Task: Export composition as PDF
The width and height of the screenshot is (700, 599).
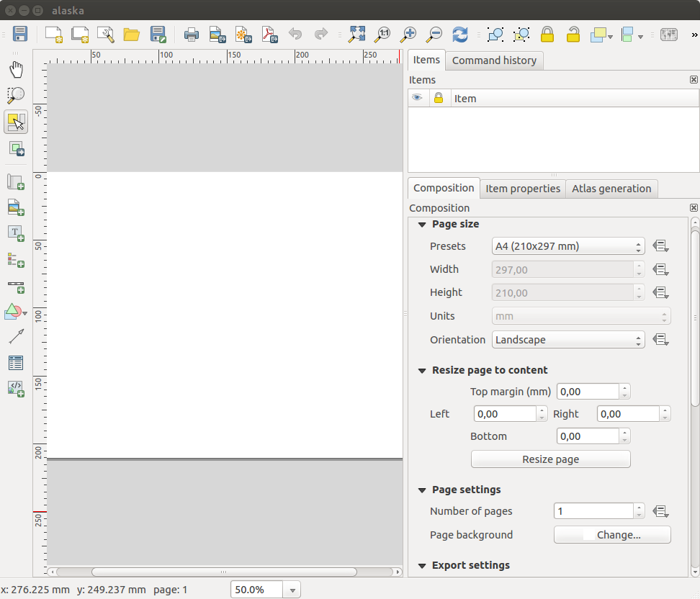Action: pyautogui.click(x=269, y=34)
